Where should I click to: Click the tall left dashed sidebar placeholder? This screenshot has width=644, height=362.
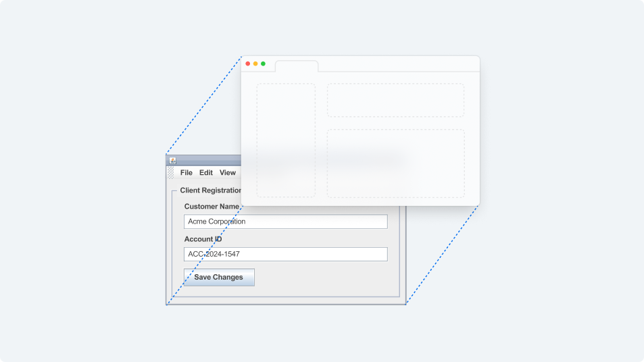pyautogui.click(x=286, y=140)
